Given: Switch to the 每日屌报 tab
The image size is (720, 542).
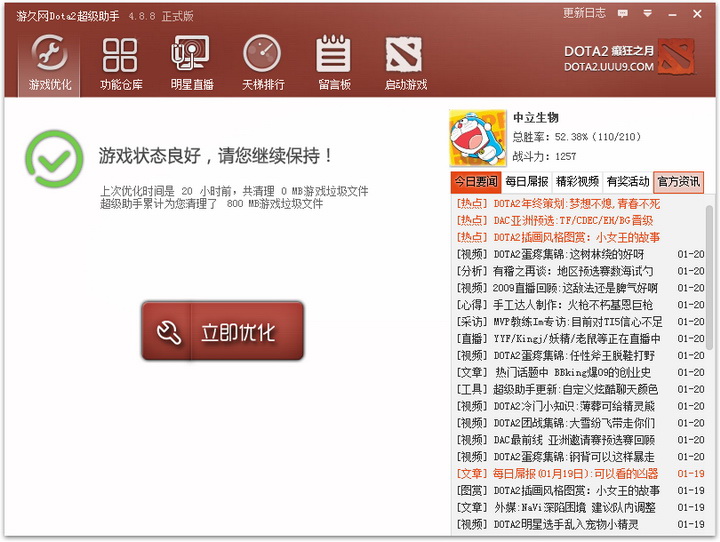Looking at the screenshot, I should 526,182.
